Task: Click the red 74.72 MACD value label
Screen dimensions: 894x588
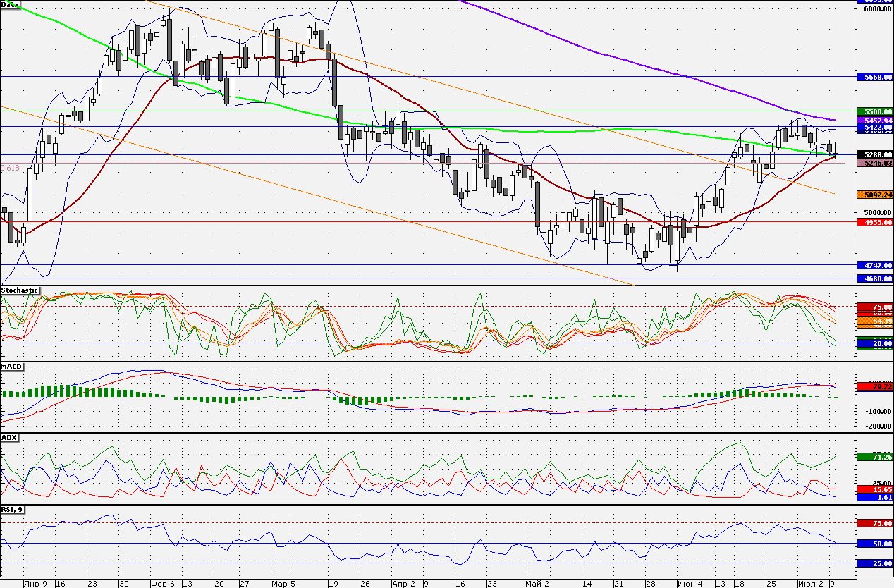Action: 875,387
